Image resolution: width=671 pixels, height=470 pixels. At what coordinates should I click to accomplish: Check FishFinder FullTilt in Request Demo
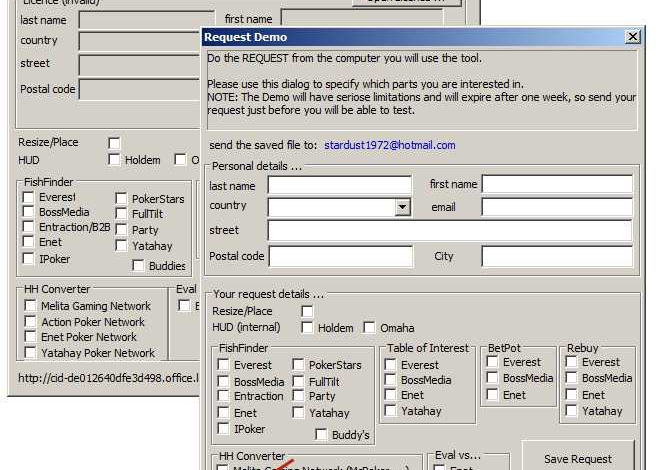tap(298, 381)
